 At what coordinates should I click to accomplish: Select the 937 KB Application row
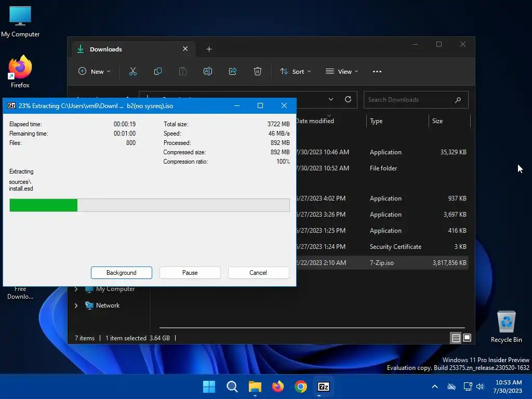pos(382,198)
